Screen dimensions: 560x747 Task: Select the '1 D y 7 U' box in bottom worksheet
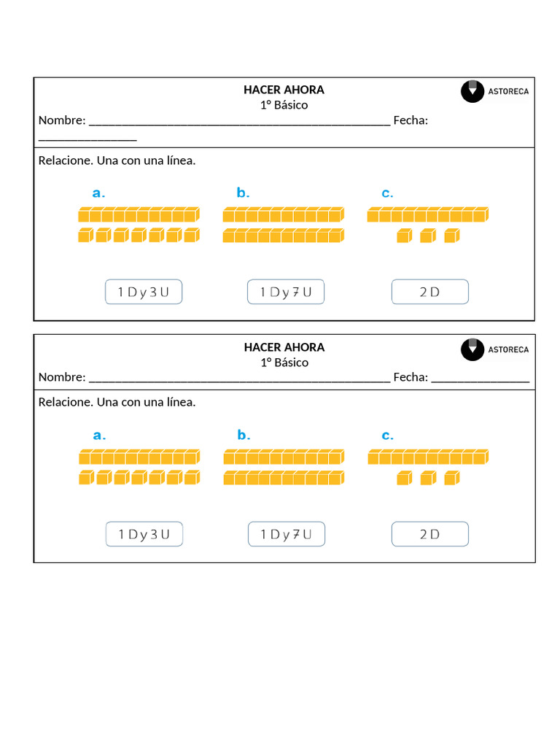point(287,534)
